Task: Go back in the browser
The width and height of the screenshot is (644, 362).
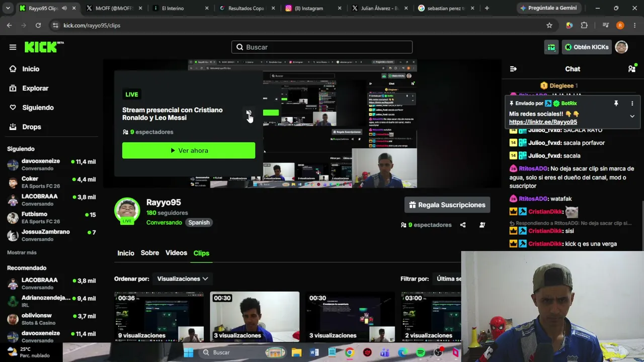Action: click(x=9, y=25)
